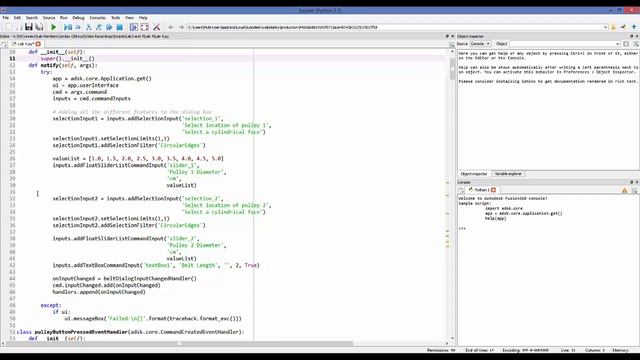Image resolution: width=640 pixels, height=360 pixels.
Task: Open the working directory path dropdown
Action: 605,27
